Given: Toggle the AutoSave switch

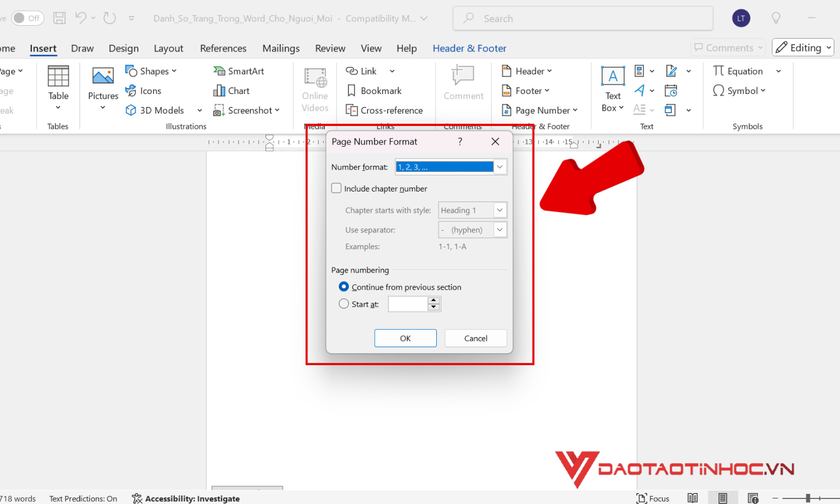Looking at the screenshot, I should coord(27,18).
